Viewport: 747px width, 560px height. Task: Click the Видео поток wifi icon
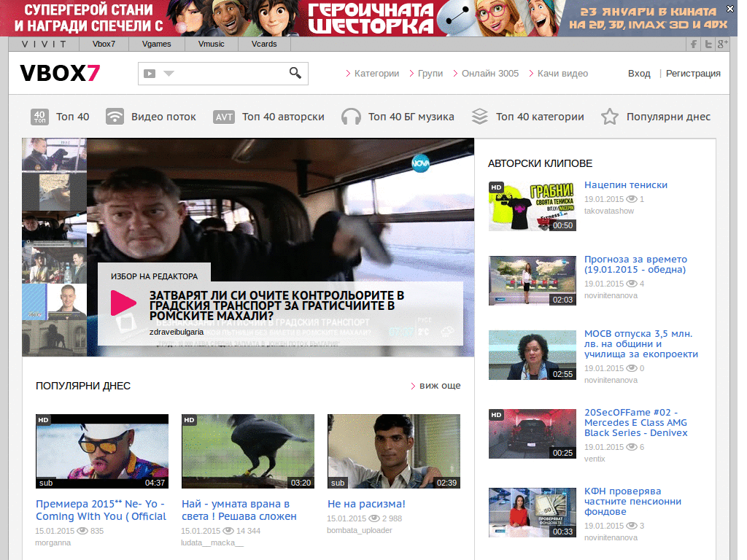[x=115, y=117]
